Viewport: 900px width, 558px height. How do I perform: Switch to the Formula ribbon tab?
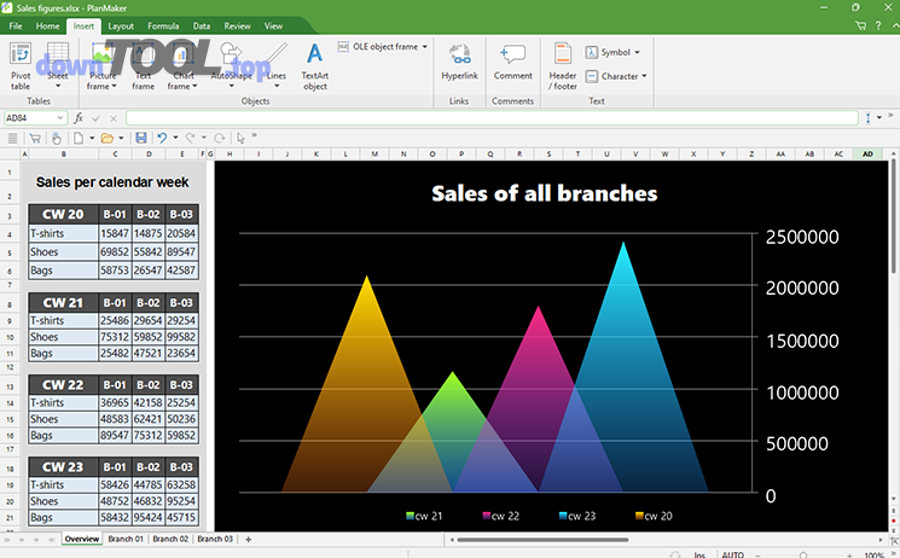click(x=163, y=26)
